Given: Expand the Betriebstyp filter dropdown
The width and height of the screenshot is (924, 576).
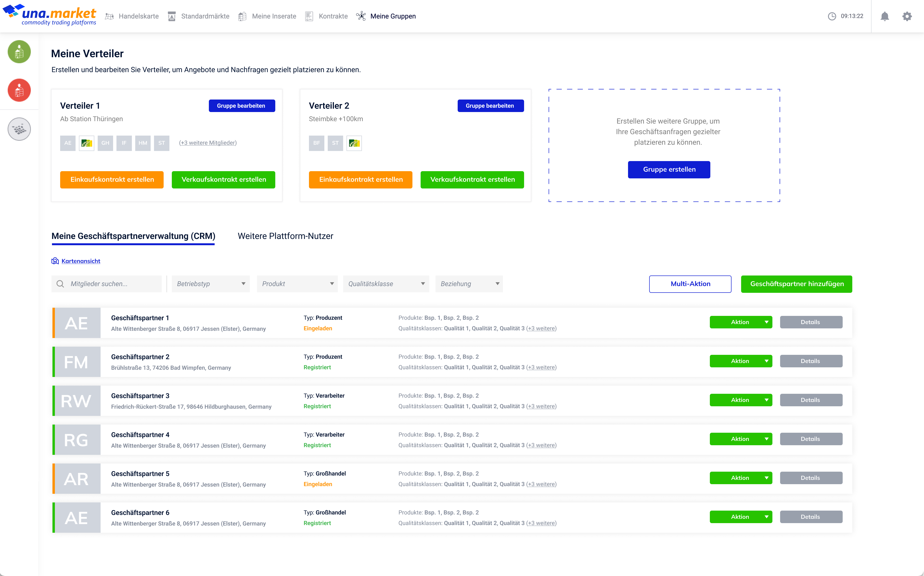Looking at the screenshot, I should pos(210,284).
